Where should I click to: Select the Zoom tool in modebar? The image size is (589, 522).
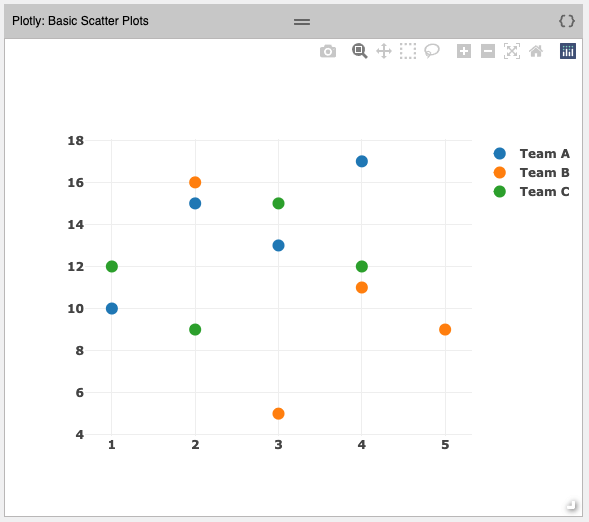[x=359, y=51]
